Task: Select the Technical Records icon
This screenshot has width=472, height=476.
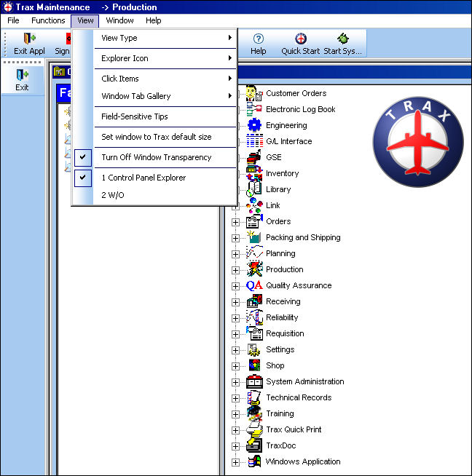Action: pos(254,397)
